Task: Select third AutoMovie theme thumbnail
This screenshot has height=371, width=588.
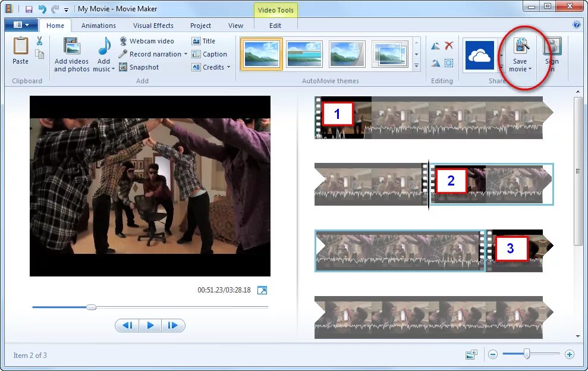Action: [347, 54]
